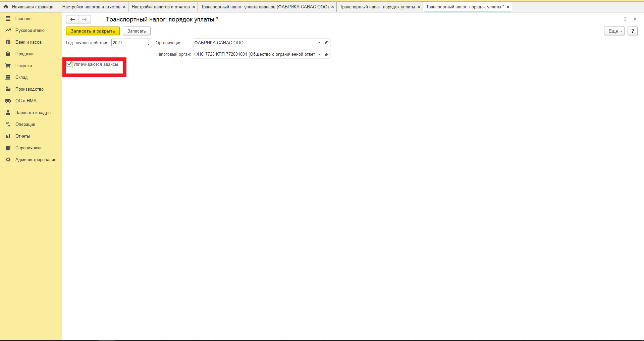
Task: Close the Транспортный налог: уплата авансов tab
Action: click(x=332, y=7)
